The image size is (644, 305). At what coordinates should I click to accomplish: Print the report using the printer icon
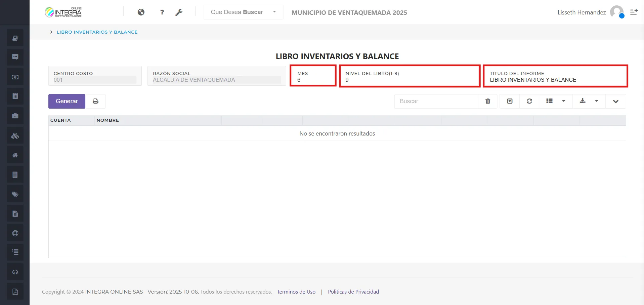pyautogui.click(x=95, y=101)
